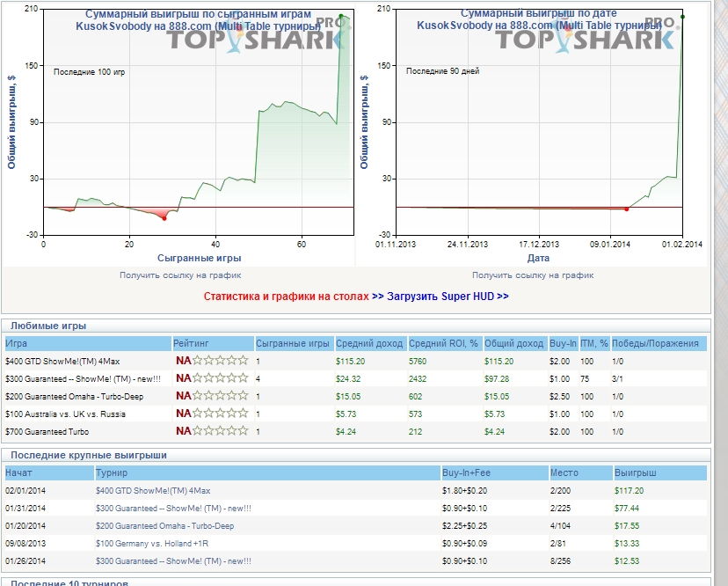Click the "$700 Guaranteed Turbo" game name
The width and height of the screenshot is (728, 586).
click(x=47, y=432)
